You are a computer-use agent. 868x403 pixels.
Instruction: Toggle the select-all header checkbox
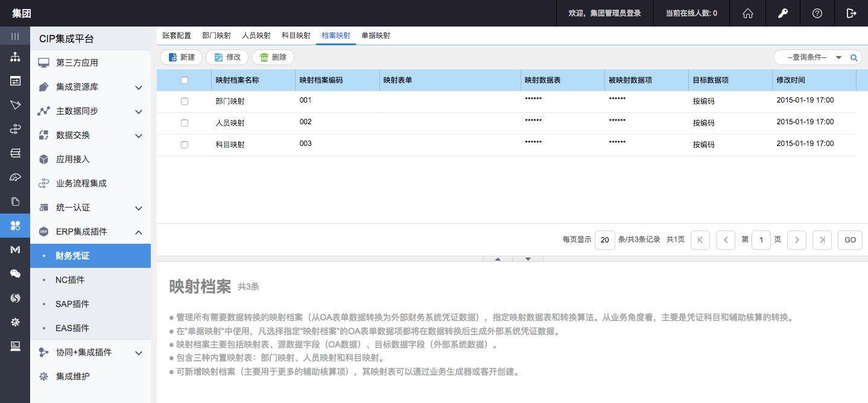pyautogui.click(x=185, y=80)
